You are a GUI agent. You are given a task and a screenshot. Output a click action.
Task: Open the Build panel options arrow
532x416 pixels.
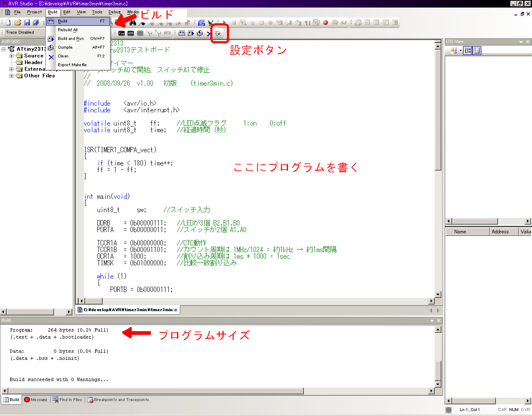coord(432,321)
